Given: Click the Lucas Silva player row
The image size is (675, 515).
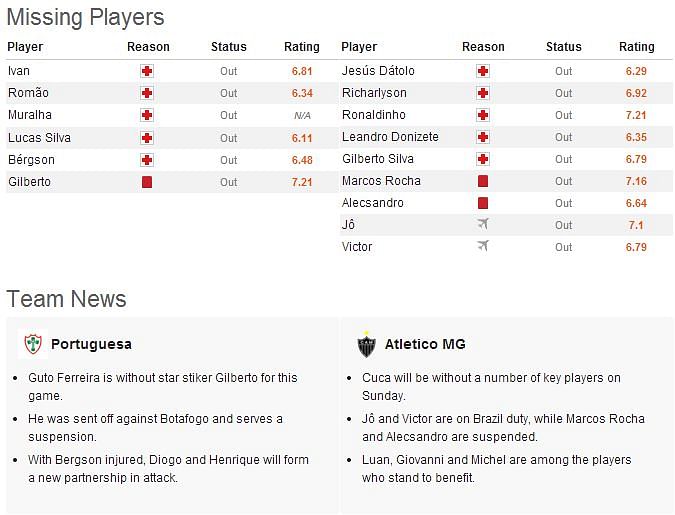Looking at the screenshot, I should tap(172, 138).
